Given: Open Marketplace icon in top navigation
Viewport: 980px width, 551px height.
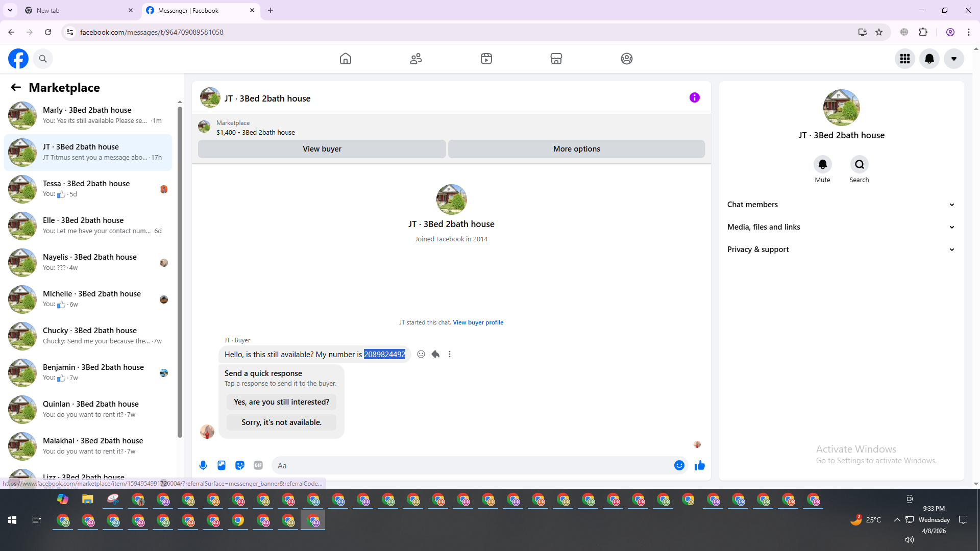Looking at the screenshot, I should tap(556, 59).
